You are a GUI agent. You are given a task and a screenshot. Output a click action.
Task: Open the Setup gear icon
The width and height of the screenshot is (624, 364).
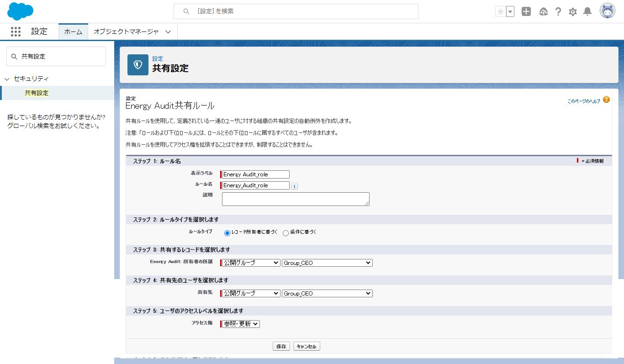point(573,12)
